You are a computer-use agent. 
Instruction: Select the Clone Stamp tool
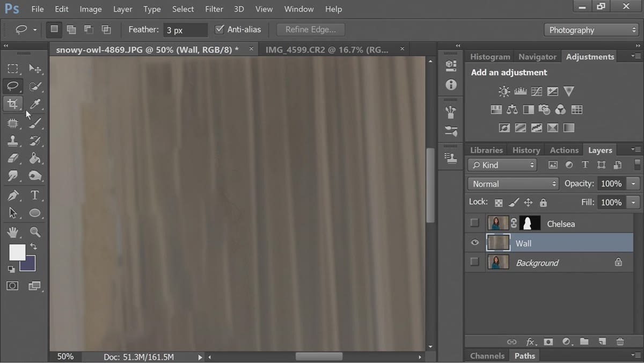pos(12,141)
